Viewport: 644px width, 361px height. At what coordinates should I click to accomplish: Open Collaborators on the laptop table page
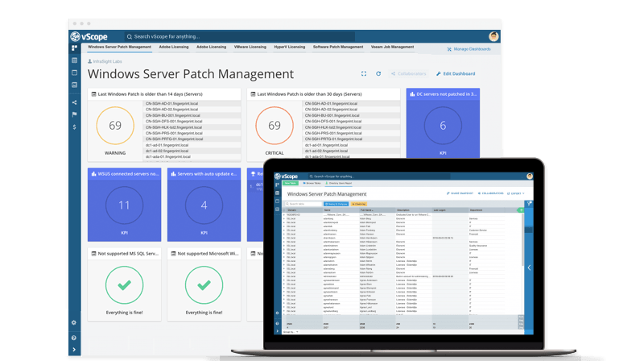coord(491,193)
